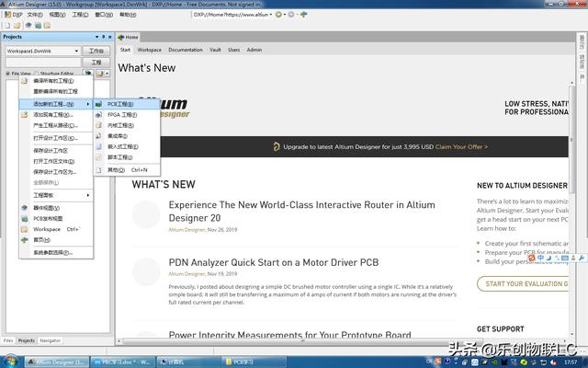
Task: Choose 脚本工程 in the submenu
Action: (x=127, y=157)
